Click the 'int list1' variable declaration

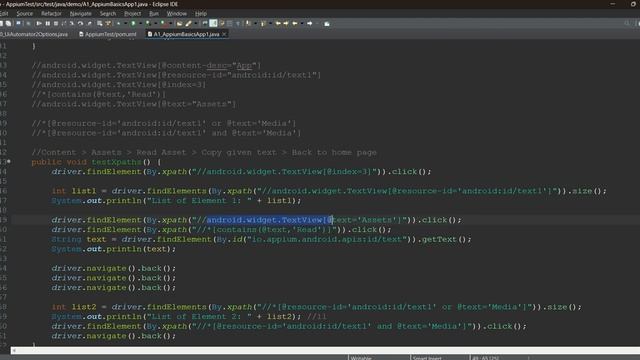click(73, 191)
